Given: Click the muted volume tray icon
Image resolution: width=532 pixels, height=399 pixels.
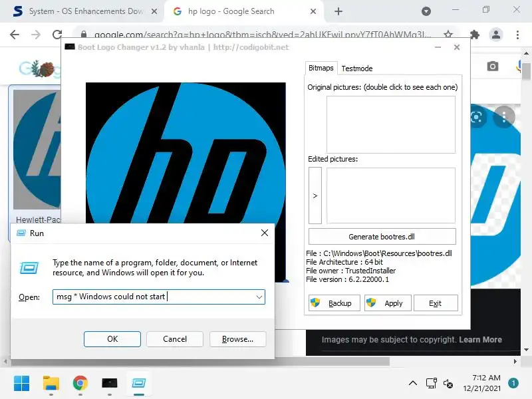Looking at the screenshot, I should [x=448, y=384].
